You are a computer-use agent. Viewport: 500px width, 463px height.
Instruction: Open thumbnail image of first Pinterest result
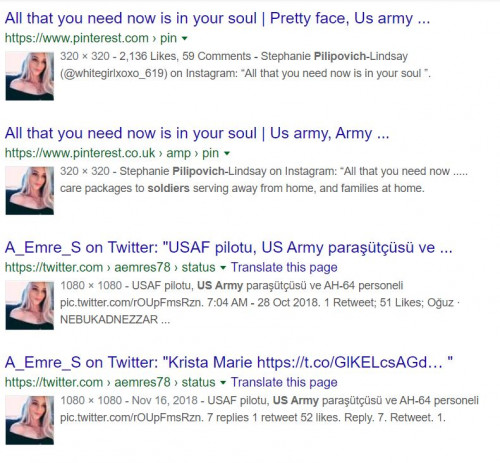pyautogui.click(x=30, y=76)
